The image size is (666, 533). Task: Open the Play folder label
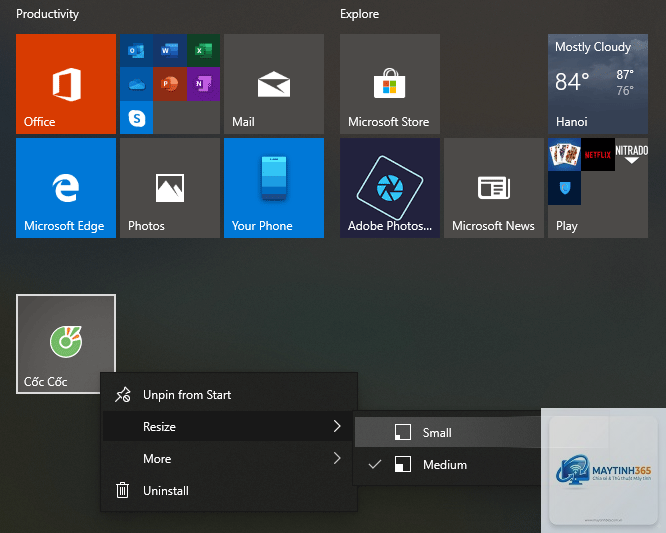(x=567, y=226)
